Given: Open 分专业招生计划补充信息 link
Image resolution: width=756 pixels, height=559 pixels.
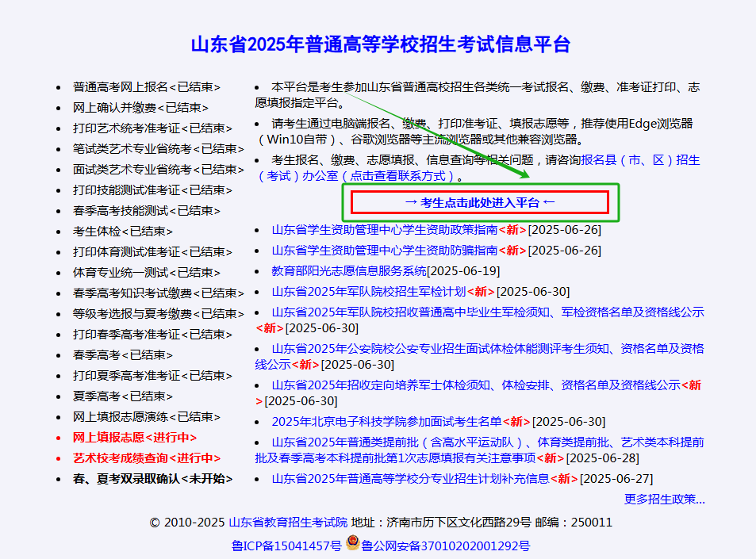Looking at the screenshot, I should click(x=410, y=479).
